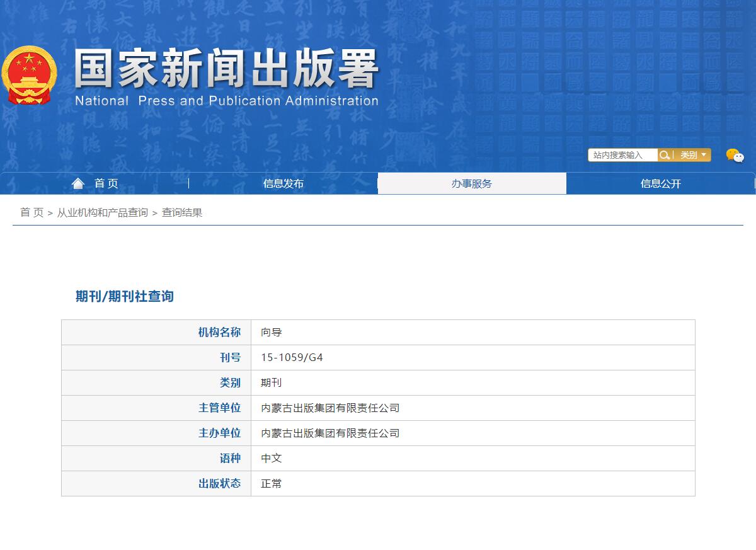Click the 期刊/期刊社查询 section heading

tap(125, 296)
